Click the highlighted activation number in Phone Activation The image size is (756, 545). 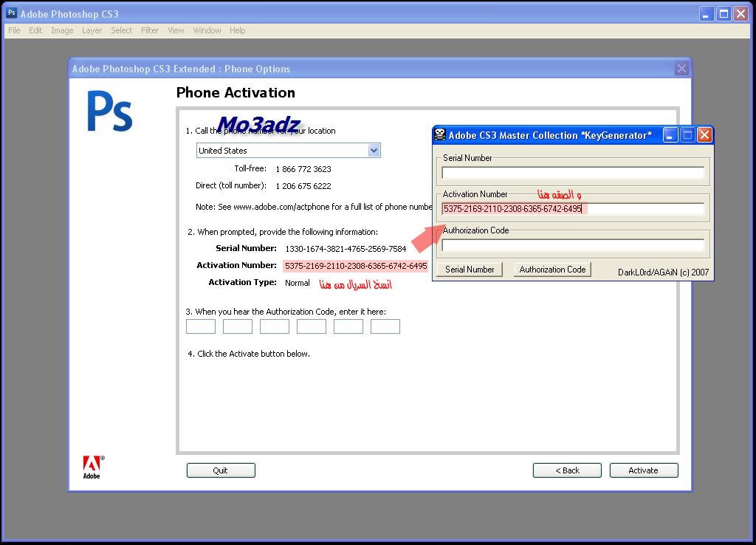click(x=356, y=266)
